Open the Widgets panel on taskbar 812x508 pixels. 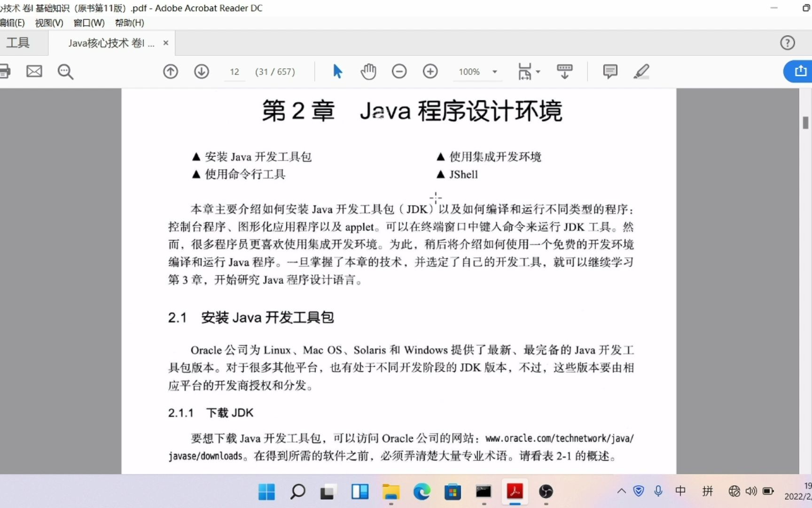[360, 492]
